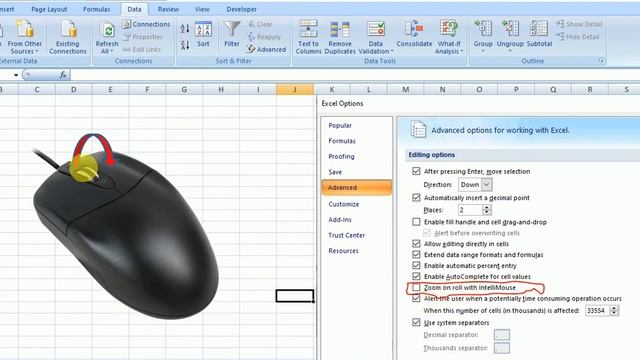Click Remove Duplicates
Image resolution: width=640 pixels, height=360 pixels.
340,37
